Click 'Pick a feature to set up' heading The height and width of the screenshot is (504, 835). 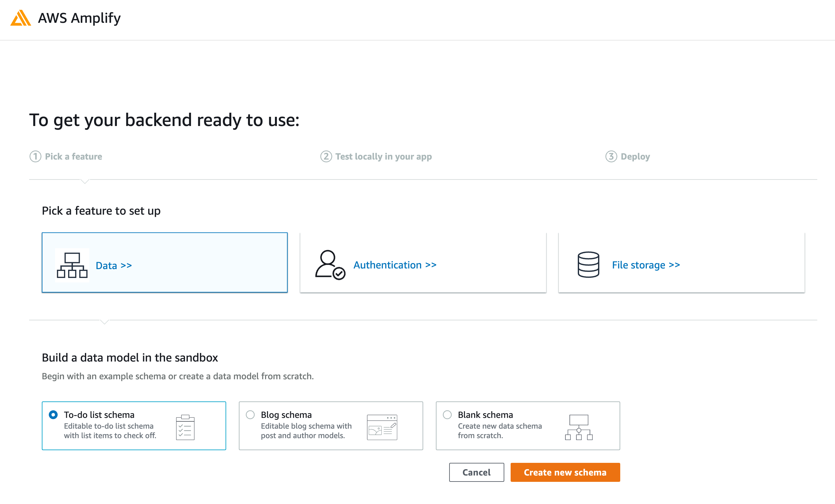[101, 211]
